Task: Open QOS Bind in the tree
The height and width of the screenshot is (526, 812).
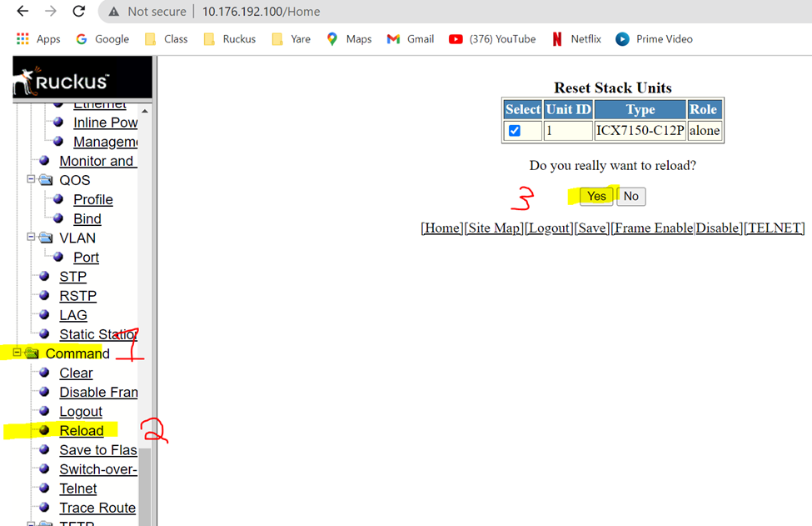Action: click(87, 219)
